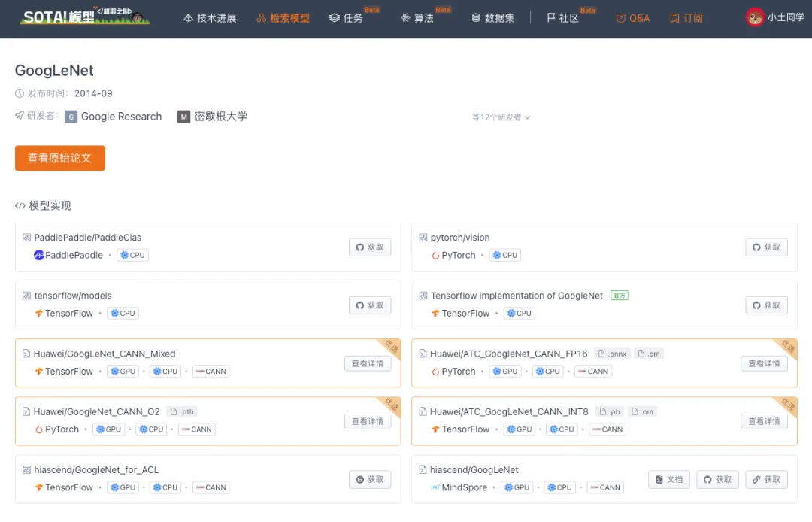
Task: Open hiascend/GoogLeNet implementation title
Action: (474, 469)
